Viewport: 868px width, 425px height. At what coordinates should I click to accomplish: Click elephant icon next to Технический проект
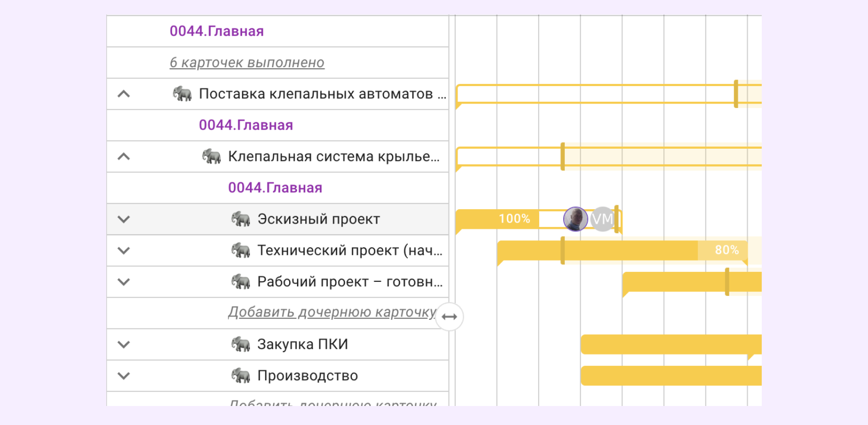[240, 251]
